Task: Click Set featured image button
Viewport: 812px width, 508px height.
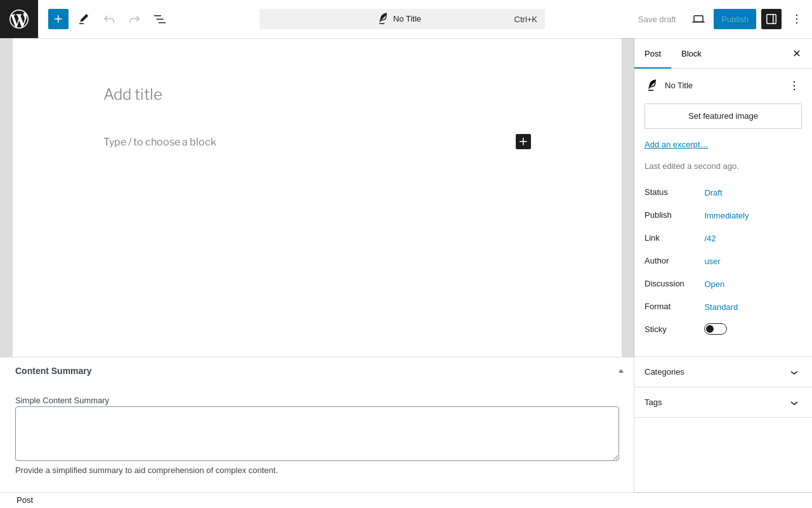Action: pos(723,116)
